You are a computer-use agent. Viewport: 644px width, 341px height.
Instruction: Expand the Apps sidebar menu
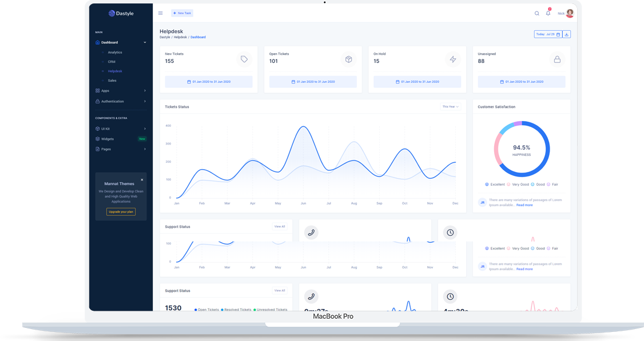[x=121, y=91]
